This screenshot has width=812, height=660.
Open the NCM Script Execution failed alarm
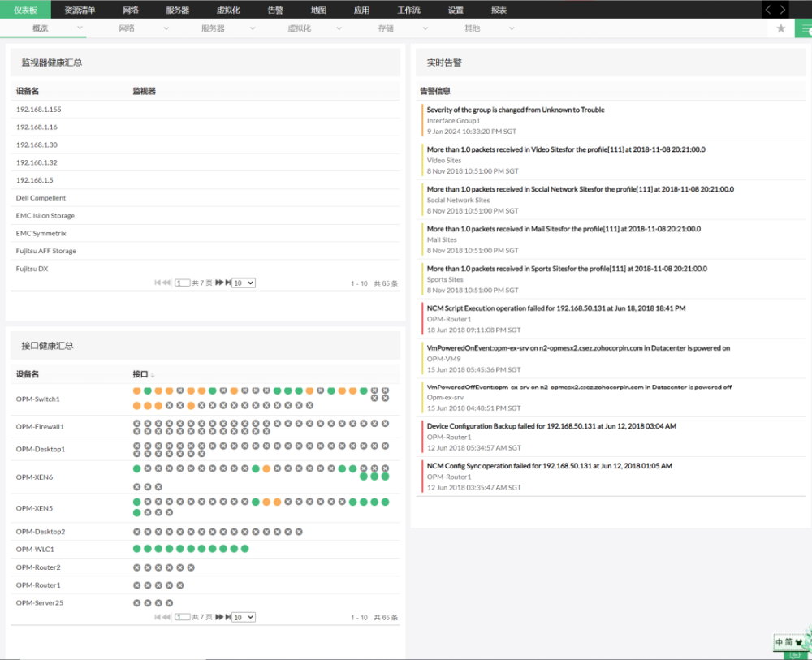pos(555,308)
